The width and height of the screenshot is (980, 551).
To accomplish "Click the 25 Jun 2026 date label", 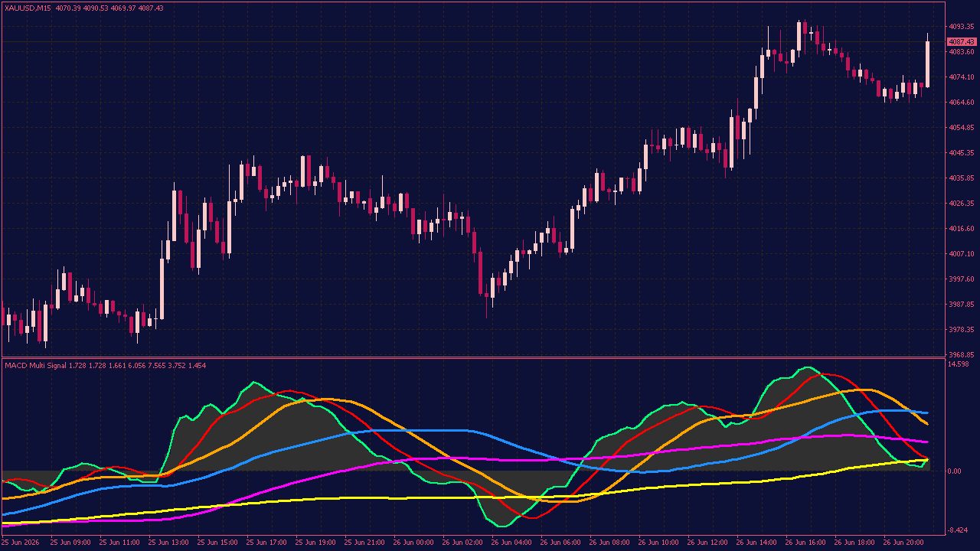I will point(21,542).
